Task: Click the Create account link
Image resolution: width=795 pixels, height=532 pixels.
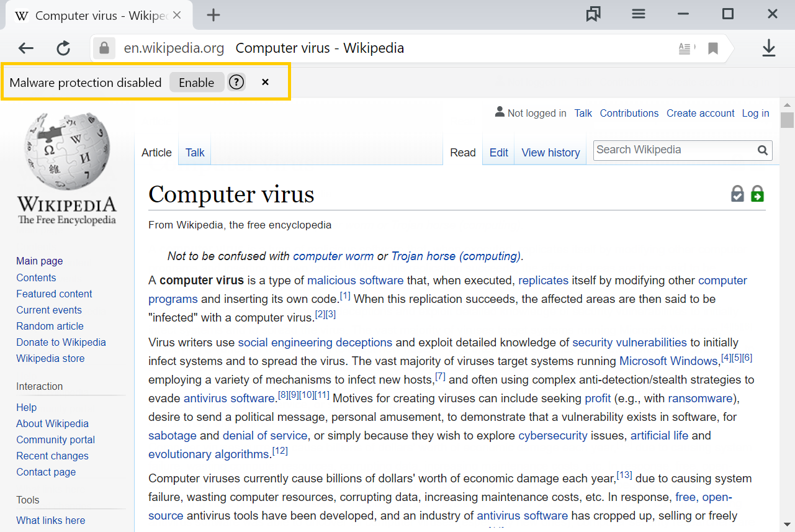Action: pos(701,114)
